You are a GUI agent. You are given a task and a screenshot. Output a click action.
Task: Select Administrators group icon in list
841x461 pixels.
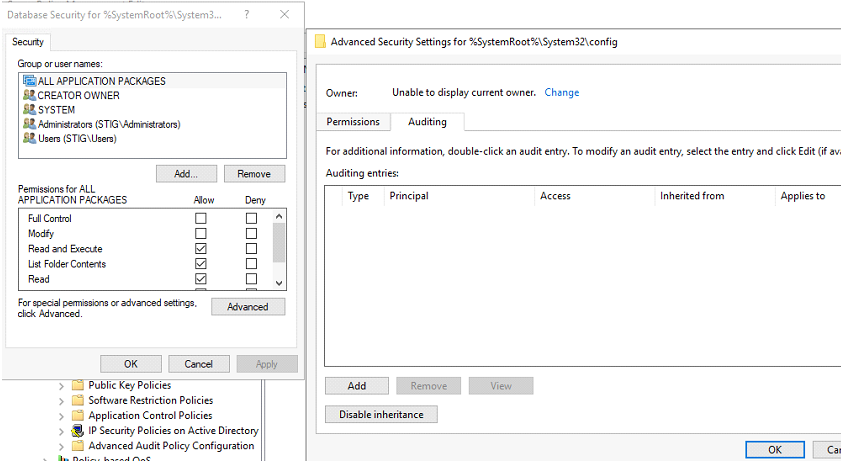point(29,125)
